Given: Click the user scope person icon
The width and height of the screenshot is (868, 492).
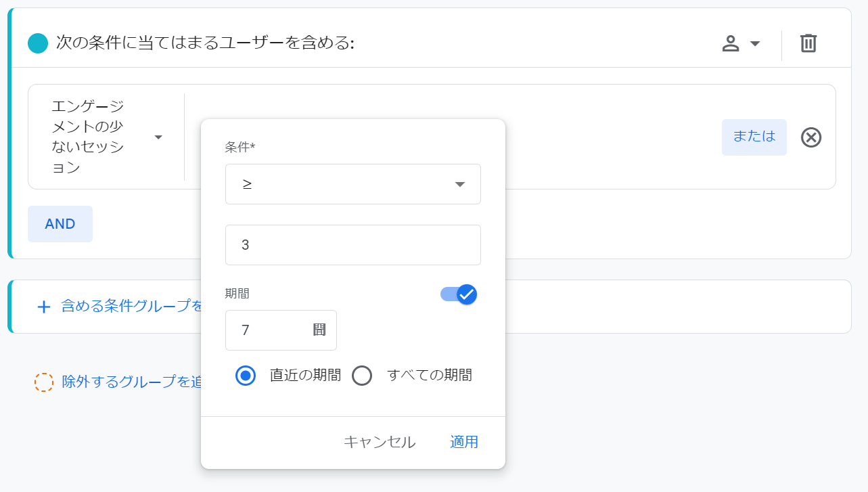Looking at the screenshot, I should tap(731, 44).
